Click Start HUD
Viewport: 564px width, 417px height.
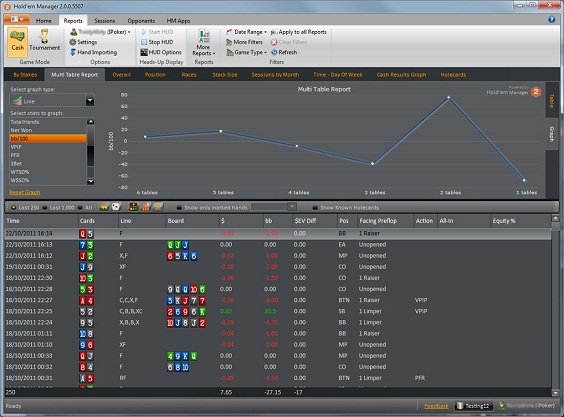click(157, 32)
